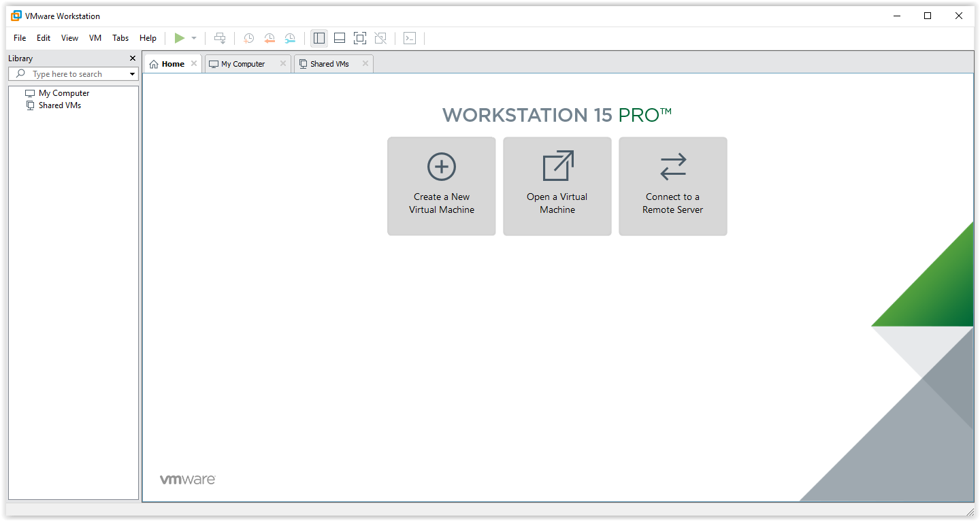980x521 pixels.
Task: Click the console view toolbar icon
Action: [x=410, y=38]
